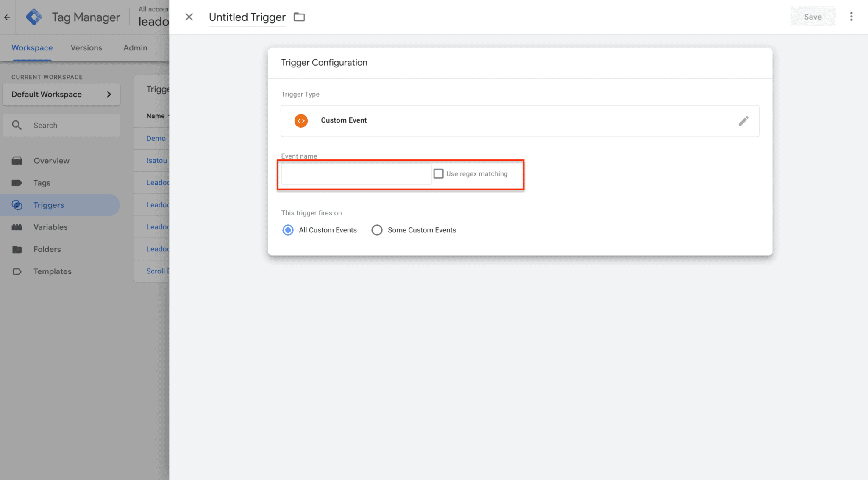
Task: Open the Templates section
Action: [x=52, y=271]
